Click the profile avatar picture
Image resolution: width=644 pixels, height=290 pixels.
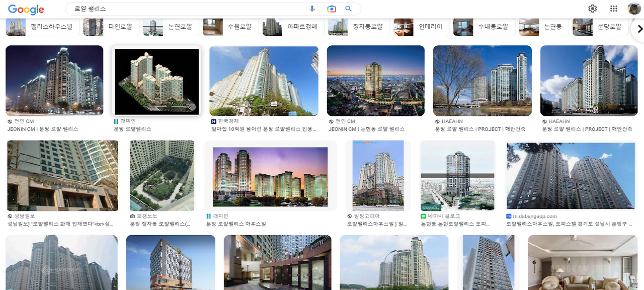[x=634, y=8]
